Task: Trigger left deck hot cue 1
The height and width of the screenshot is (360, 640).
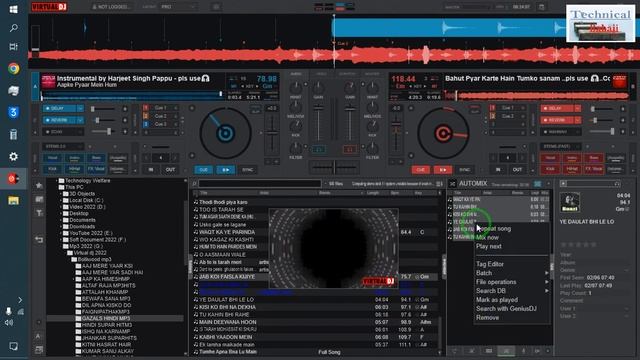Action: [x=160, y=108]
